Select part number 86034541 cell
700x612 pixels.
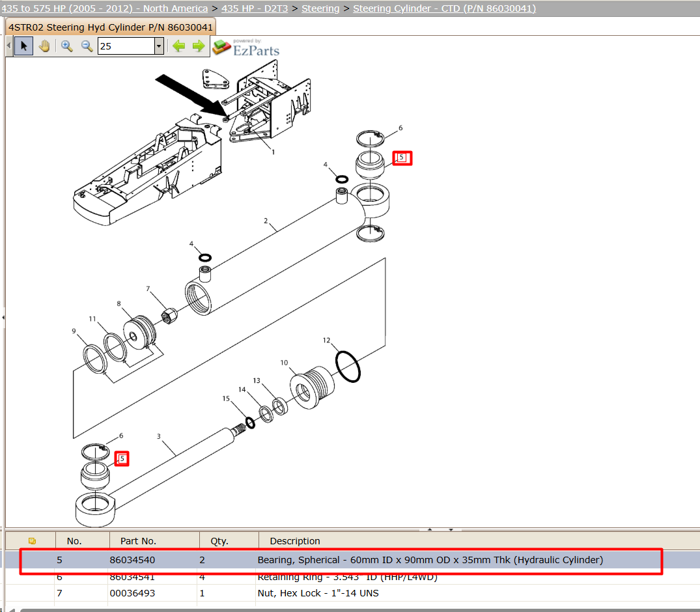[133, 577]
